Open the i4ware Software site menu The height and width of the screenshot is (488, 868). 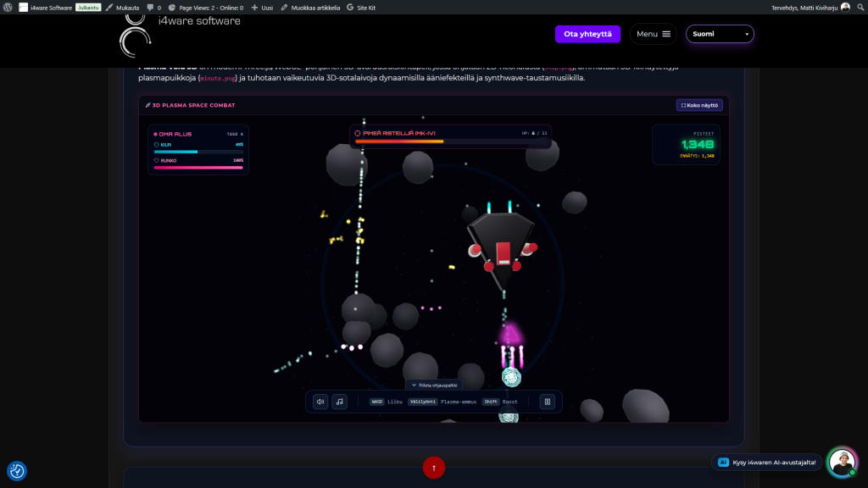[x=46, y=8]
